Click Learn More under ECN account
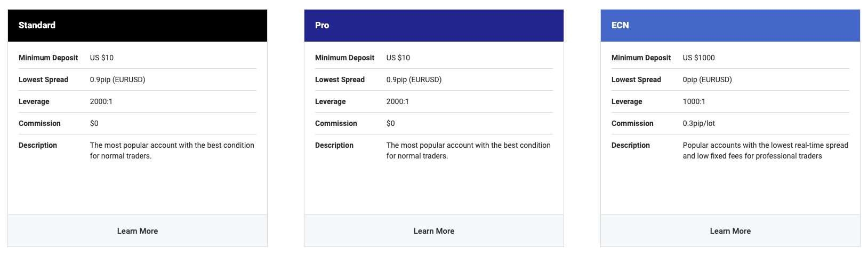 tap(730, 231)
